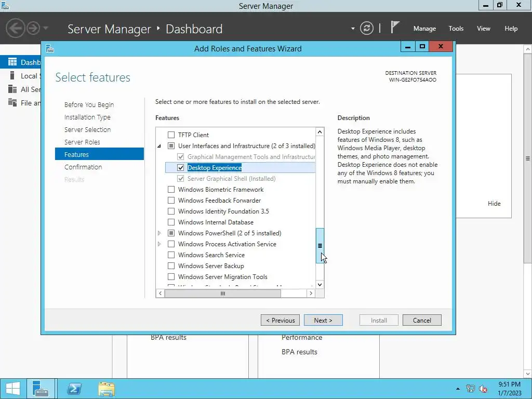Viewport: 532px width, 399px height.
Task: Toggle User Interfaces and Infrastructure checkbox
Action: coord(171,146)
